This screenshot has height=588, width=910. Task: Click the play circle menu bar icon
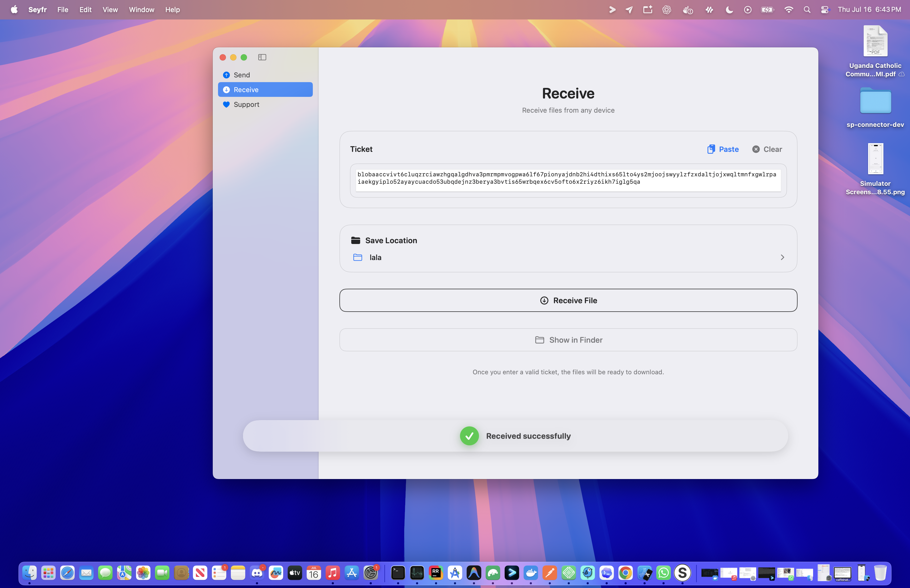[x=748, y=10]
